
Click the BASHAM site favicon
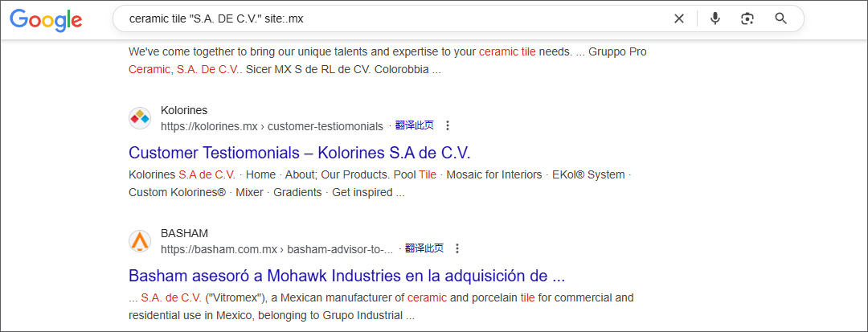coord(140,240)
